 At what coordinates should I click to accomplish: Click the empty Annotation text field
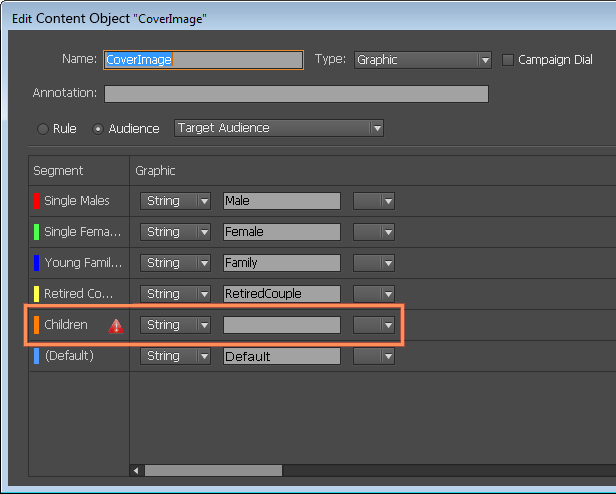pyautogui.click(x=296, y=94)
